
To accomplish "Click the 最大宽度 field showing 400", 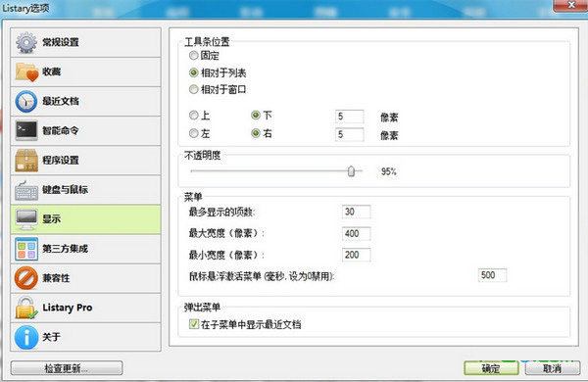I will [357, 233].
